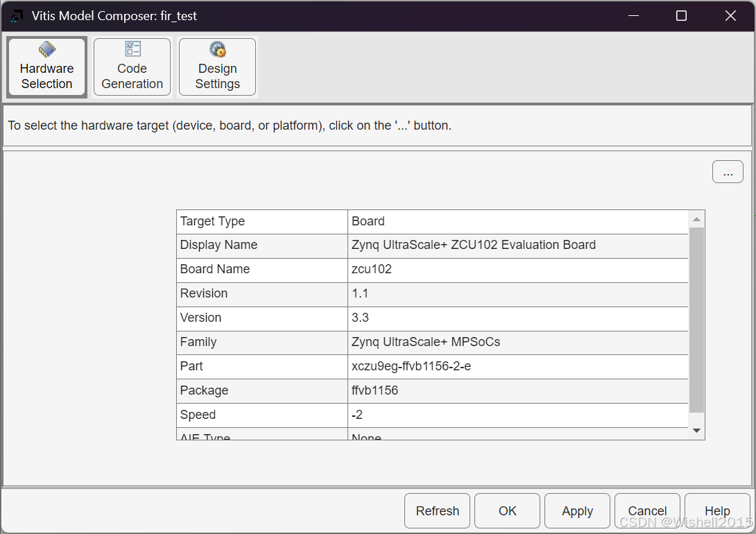
Task: Minimize the Vitis Model Composer window
Action: [x=633, y=16]
